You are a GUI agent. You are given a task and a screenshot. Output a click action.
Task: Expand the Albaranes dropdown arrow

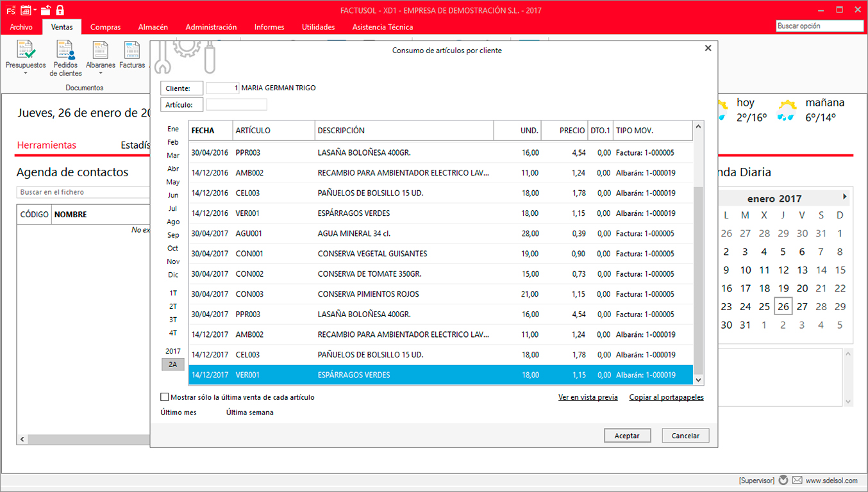[101, 72]
